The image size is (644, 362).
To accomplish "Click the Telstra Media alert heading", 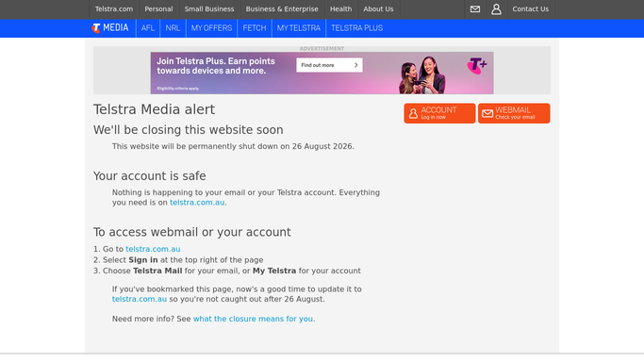I will coord(154,109).
